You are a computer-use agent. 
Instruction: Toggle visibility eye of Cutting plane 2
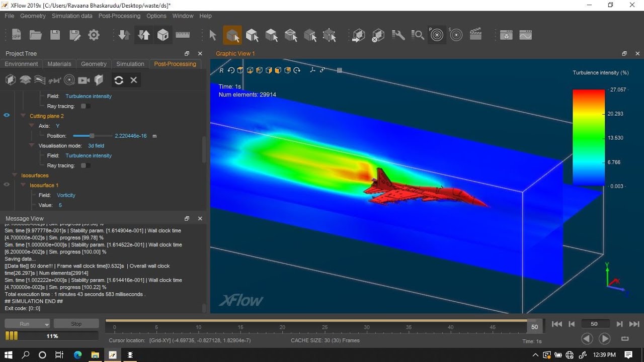point(7,116)
